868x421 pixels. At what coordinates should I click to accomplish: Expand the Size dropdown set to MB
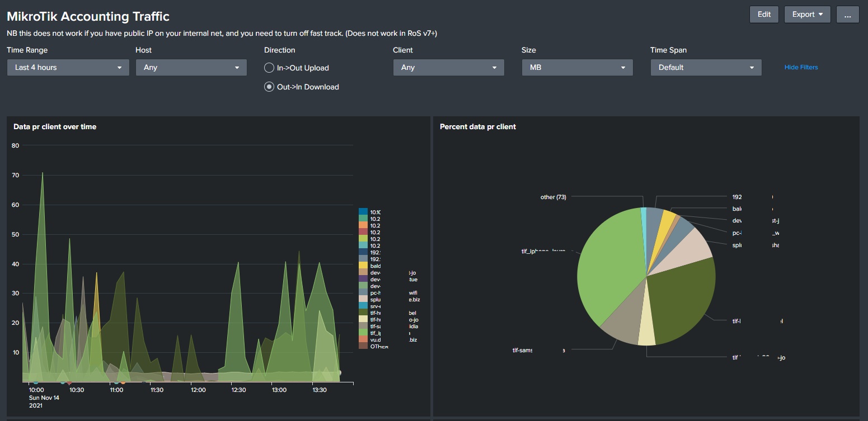pyautogui.click(x=578, y=68)
